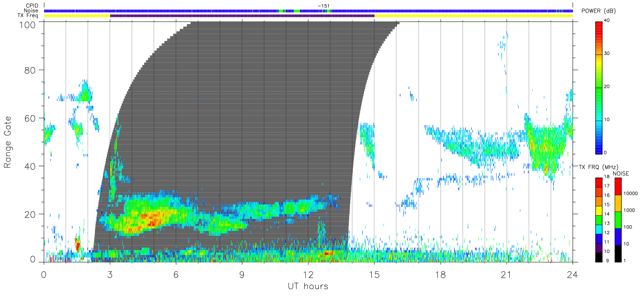This screenshot has height=297, width=644.
Task: Click the 6 tick on UT hours axis
Action: pyautogui.click(x=176, y=274)
